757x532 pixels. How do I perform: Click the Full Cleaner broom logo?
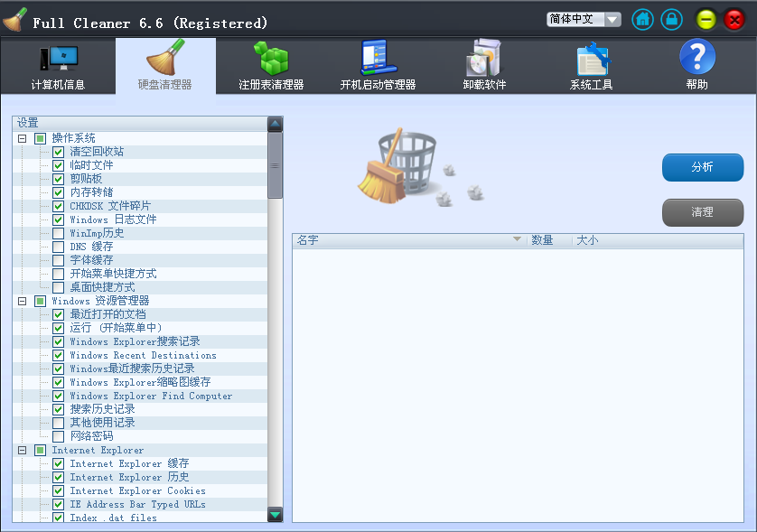click(x=15, y=20)
